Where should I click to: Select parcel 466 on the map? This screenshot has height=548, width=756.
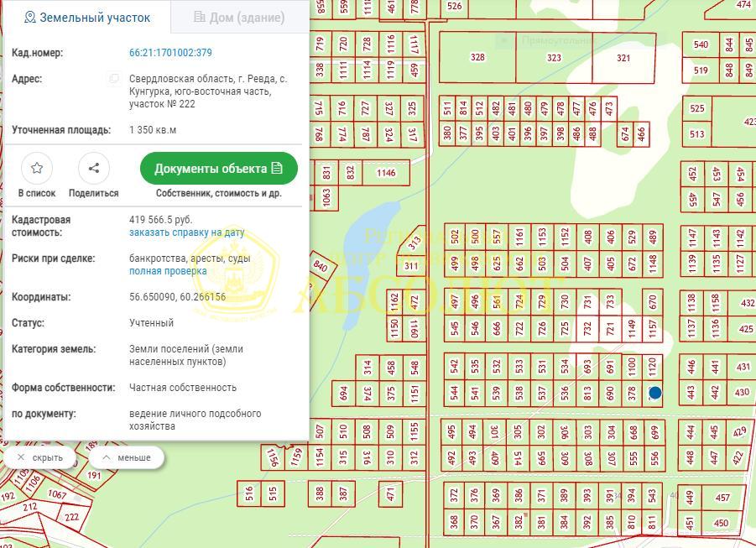pos(641,133)
